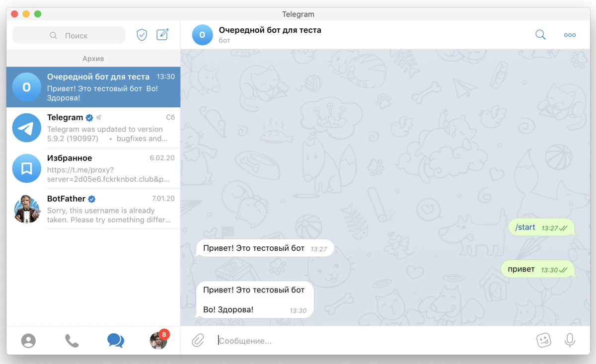Image resolution: width=596 pixels, height=364 pixels.
Task: Click the Telegram paper plane avatar
Action: (27, 128)
